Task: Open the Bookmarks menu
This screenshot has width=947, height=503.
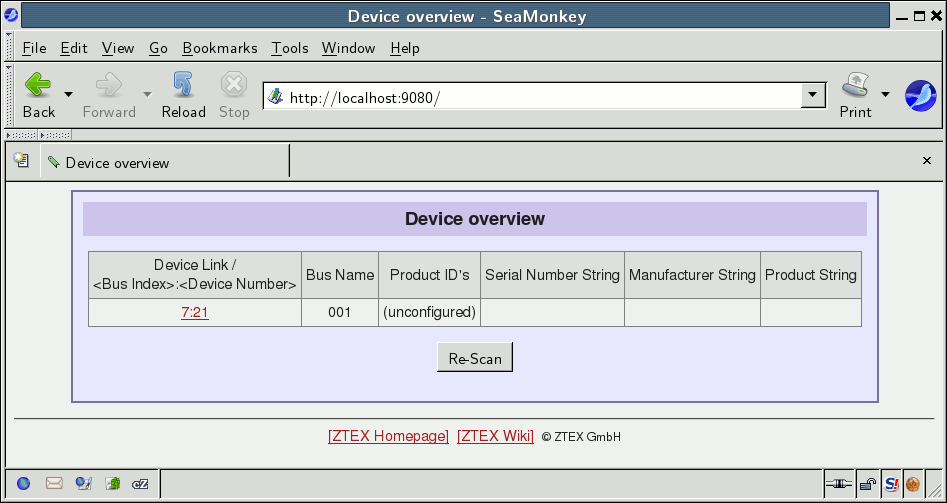Action: (x=219, y=48)
